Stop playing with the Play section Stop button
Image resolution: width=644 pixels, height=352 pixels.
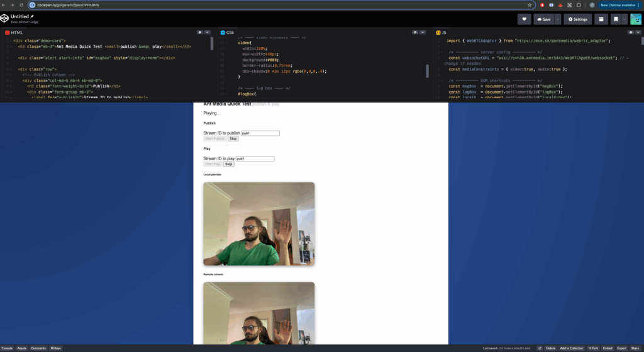pyautogui.click(x=228, y=164)
